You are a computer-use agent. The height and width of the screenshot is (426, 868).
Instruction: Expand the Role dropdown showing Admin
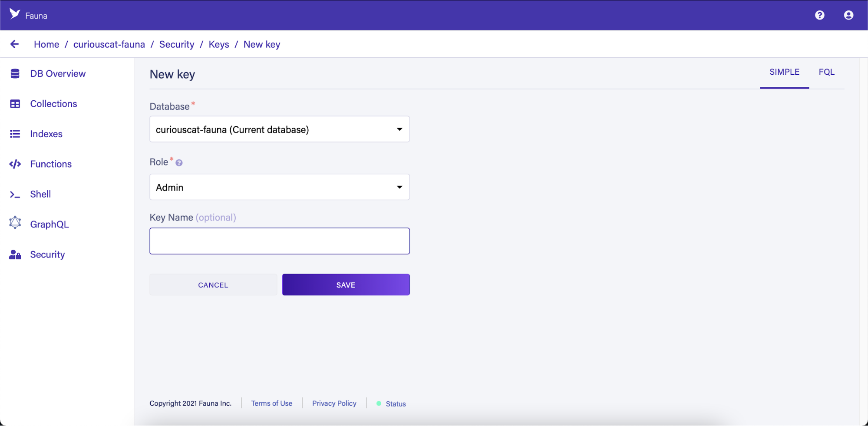point(279,187)
